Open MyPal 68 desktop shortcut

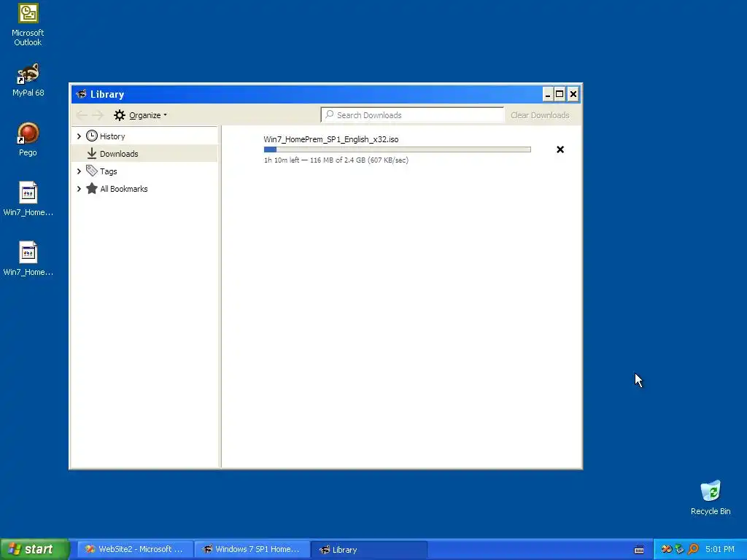28,79
